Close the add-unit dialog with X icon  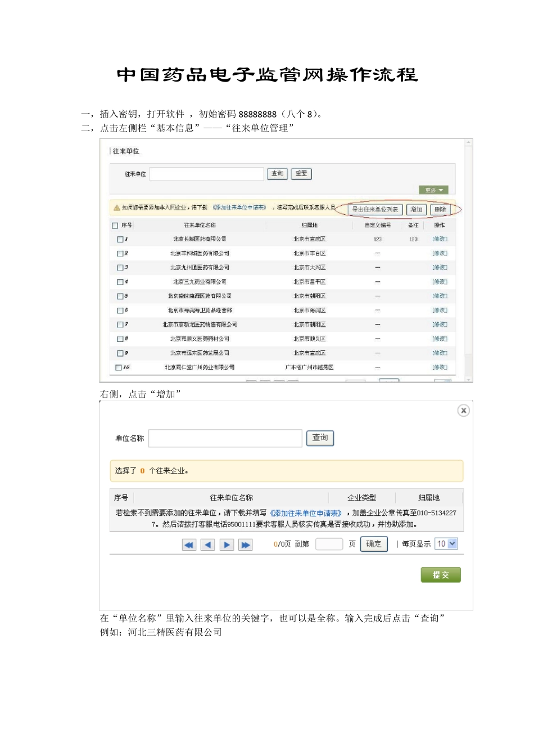click(x=463, y=411)
